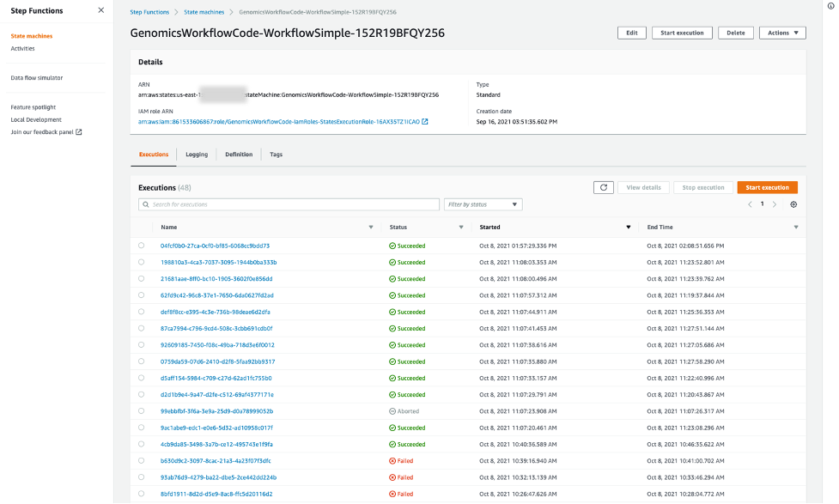The width and height of the screenshot is (839, 504).
Task: Open external link icon beside IAM role ARN
Action: [x=425, y=121]
